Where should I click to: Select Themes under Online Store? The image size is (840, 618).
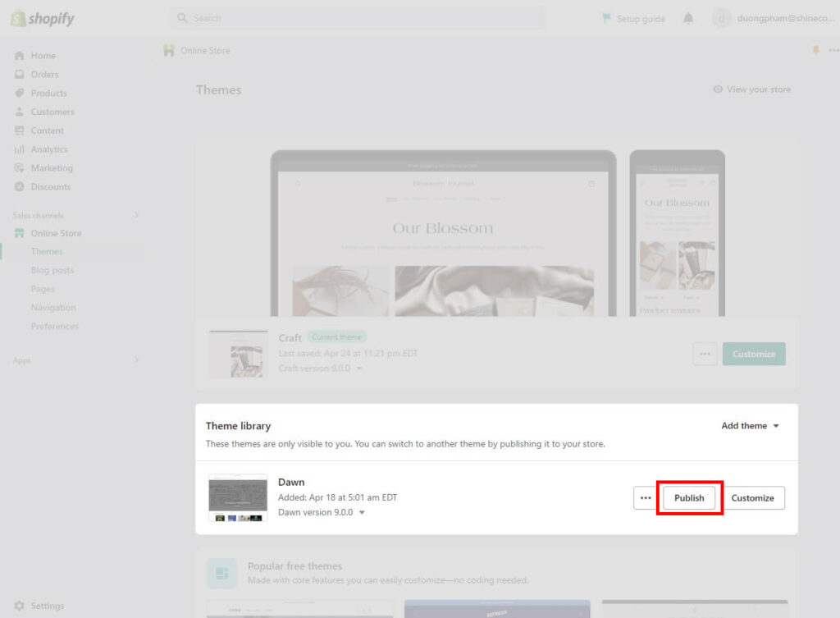[47, 251]
